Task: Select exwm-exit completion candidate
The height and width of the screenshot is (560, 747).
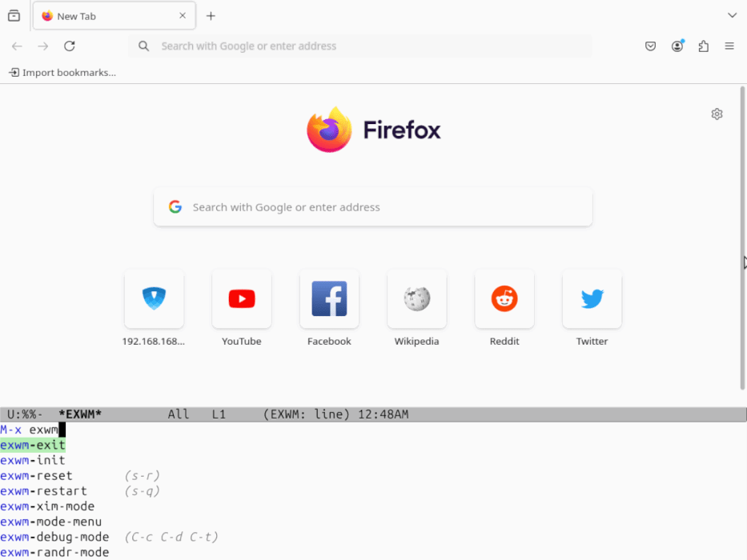Action: point(33,446)
